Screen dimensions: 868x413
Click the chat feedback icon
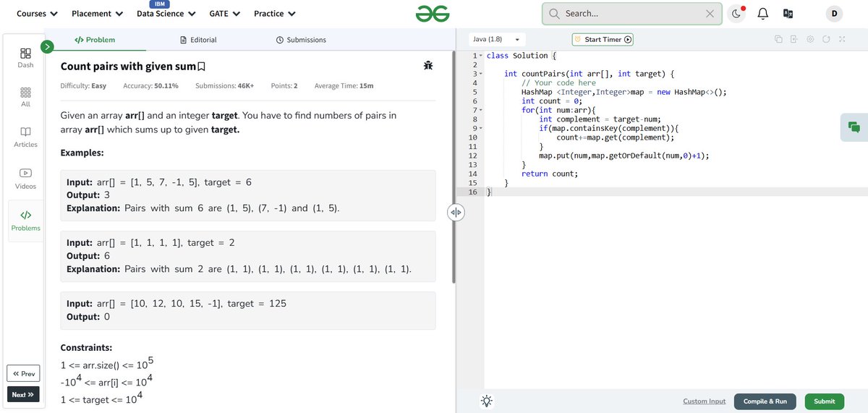854,127
